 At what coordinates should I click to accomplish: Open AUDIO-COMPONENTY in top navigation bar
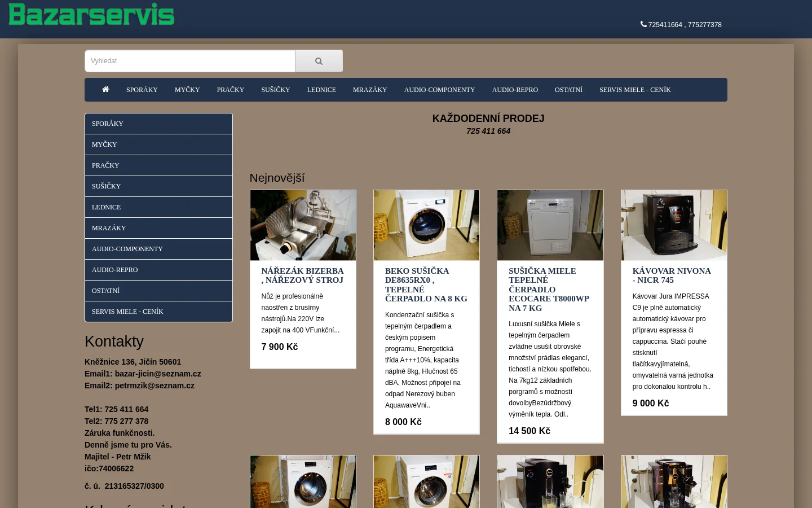439,90
